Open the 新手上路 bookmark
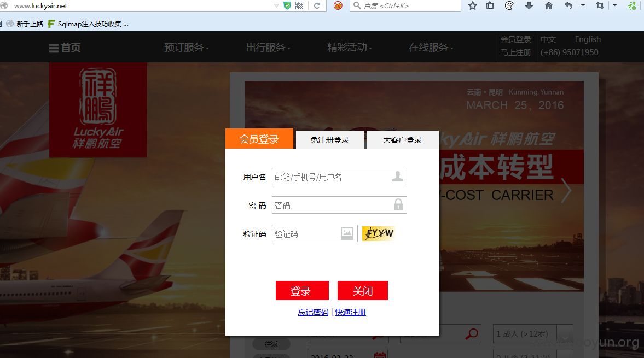 (25, 24)
